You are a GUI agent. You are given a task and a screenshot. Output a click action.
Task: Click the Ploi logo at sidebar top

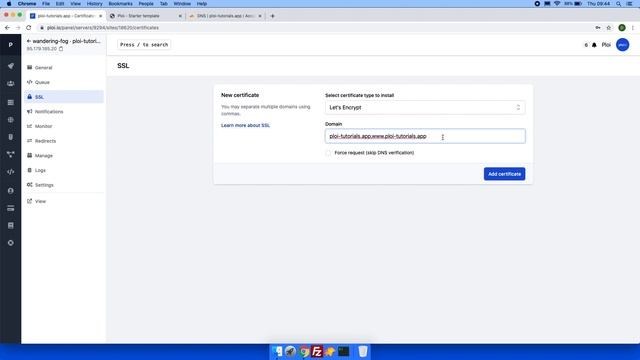click(11, 45)
